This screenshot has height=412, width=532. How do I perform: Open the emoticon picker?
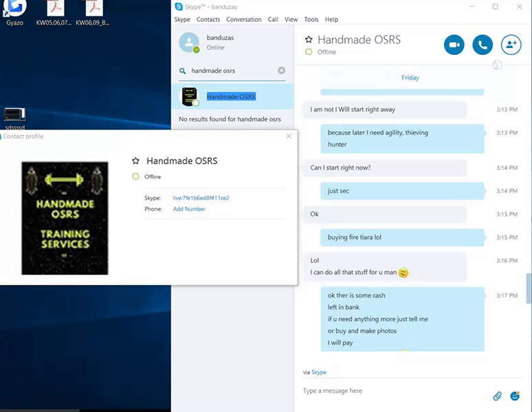515,396
